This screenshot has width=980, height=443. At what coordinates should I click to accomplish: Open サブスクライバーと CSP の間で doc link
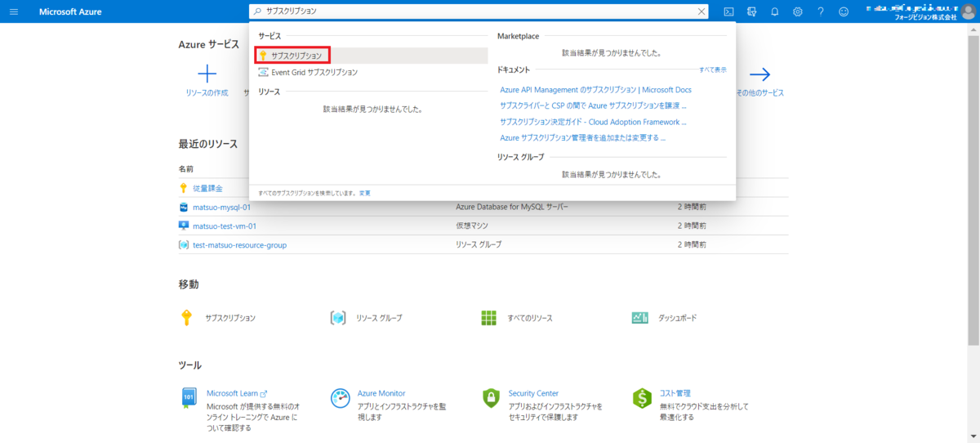click(593, 105)
